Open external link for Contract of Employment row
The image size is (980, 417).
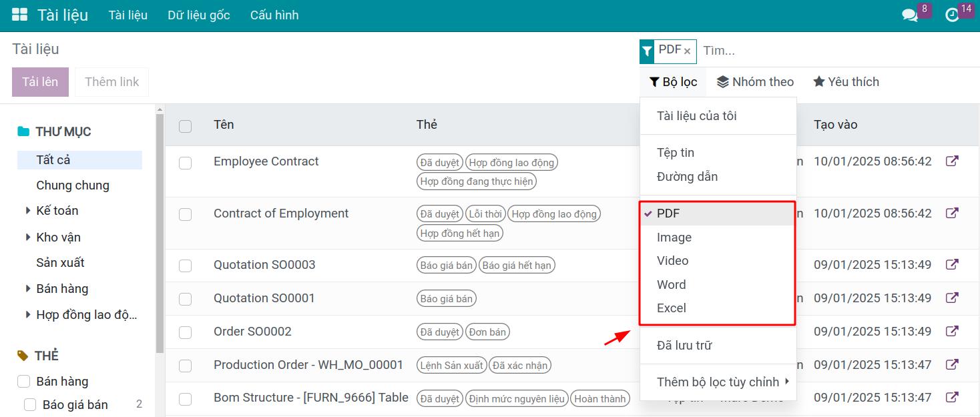(952, 214)
